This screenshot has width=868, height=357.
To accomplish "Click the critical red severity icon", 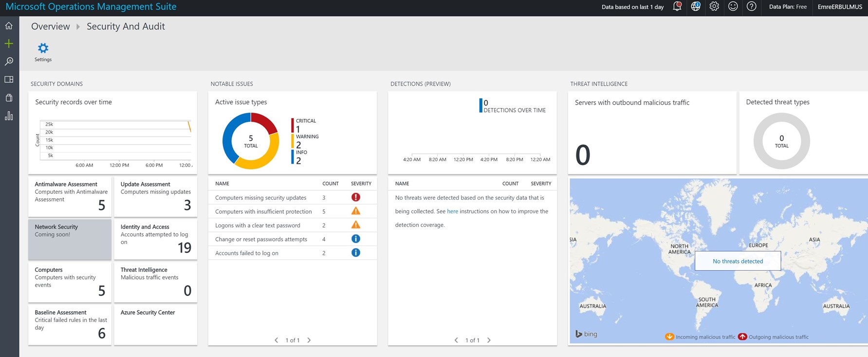I will pos(356,197).
